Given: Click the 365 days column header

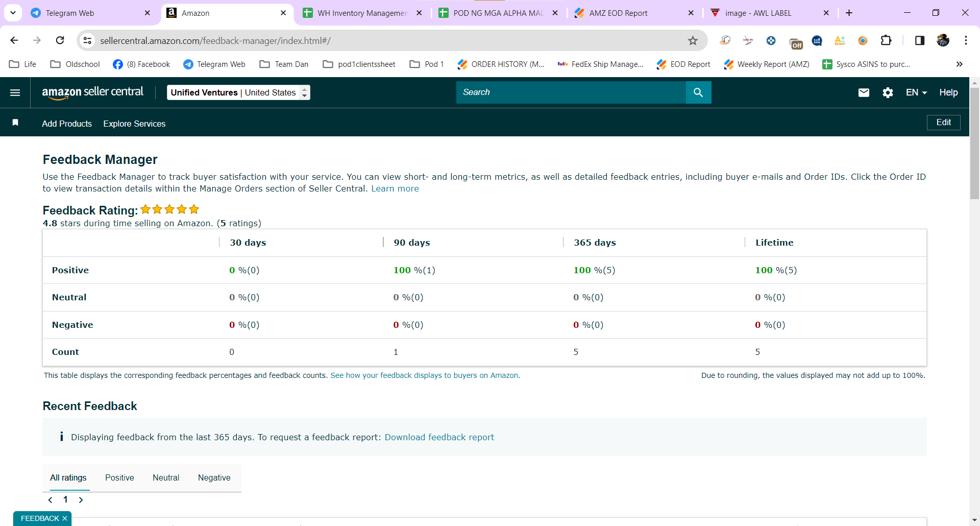Looking at the screenshot, I should tap(595, 243).
